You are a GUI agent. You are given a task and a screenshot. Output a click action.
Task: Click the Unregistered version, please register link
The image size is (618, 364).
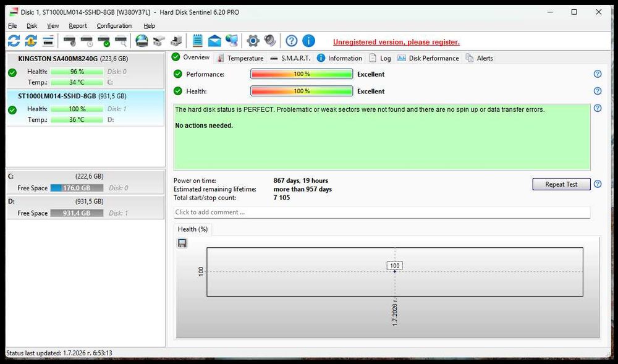(396, 42)
